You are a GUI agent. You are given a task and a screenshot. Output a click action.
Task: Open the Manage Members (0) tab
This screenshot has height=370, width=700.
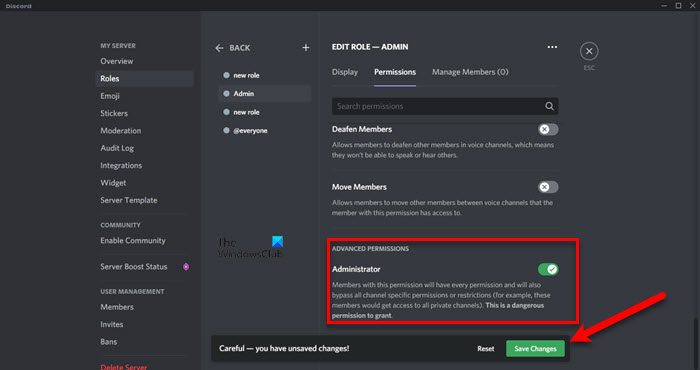pos(470,72)
